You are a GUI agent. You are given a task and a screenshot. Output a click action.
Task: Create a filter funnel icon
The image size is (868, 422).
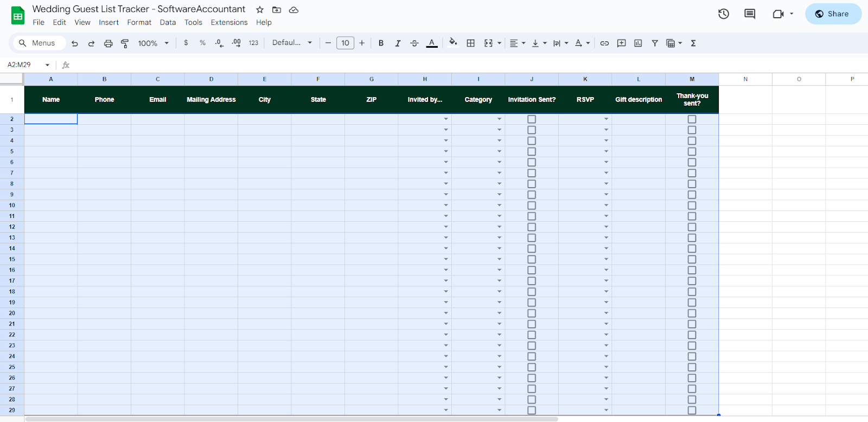pyautogui.click(x=655, y=43)
